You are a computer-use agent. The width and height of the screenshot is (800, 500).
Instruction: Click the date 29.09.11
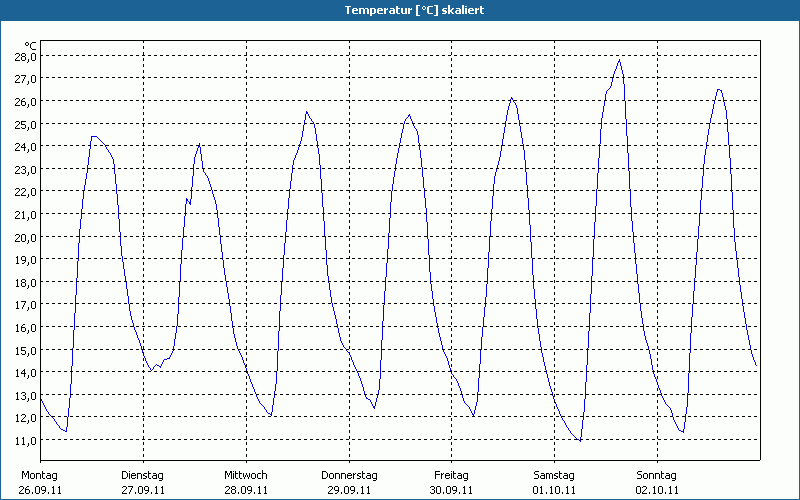349,490
